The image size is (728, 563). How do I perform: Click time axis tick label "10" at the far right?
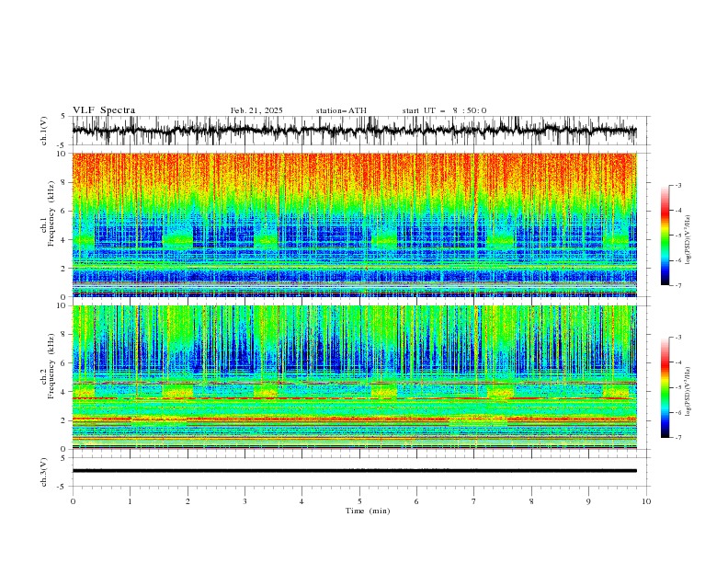pyautogui.click(x=646, y=501)
